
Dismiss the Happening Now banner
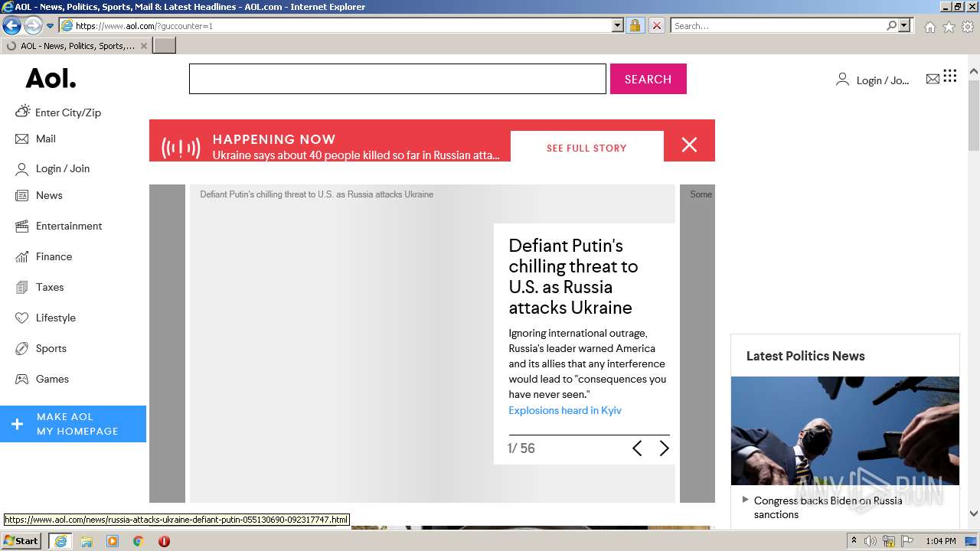689,145
